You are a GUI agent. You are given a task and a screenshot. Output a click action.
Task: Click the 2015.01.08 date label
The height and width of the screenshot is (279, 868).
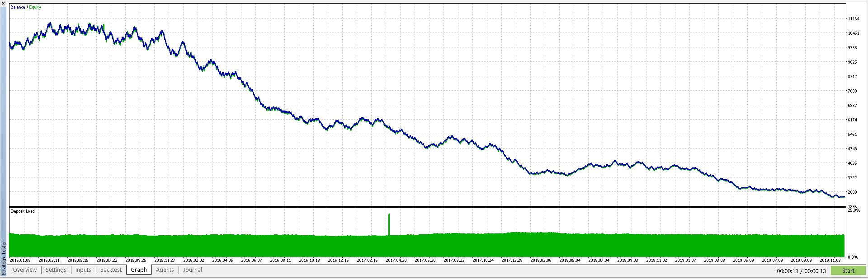[20, 260]
